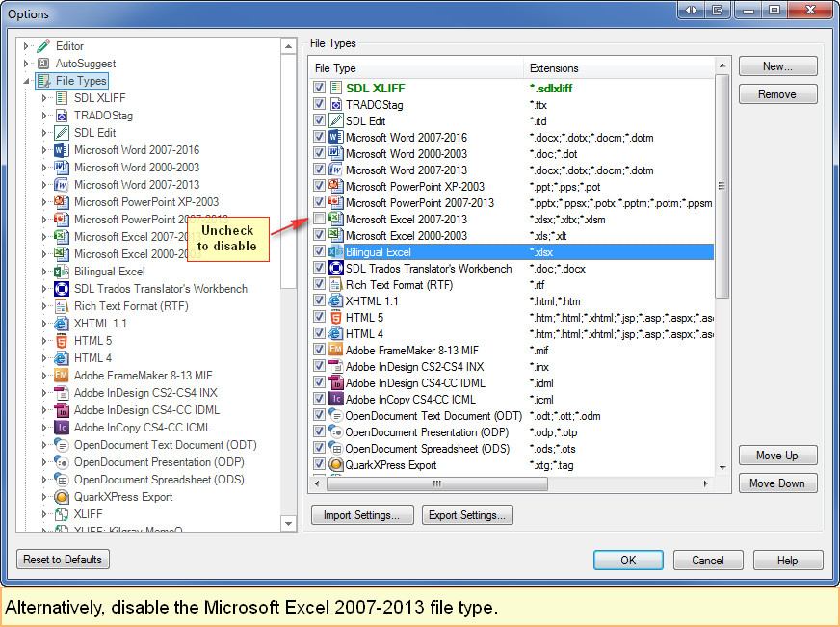Image resolution: width=840 pixels, height=627 pixels.
Task: Click the Move Down button
Action: click(777, 483)
